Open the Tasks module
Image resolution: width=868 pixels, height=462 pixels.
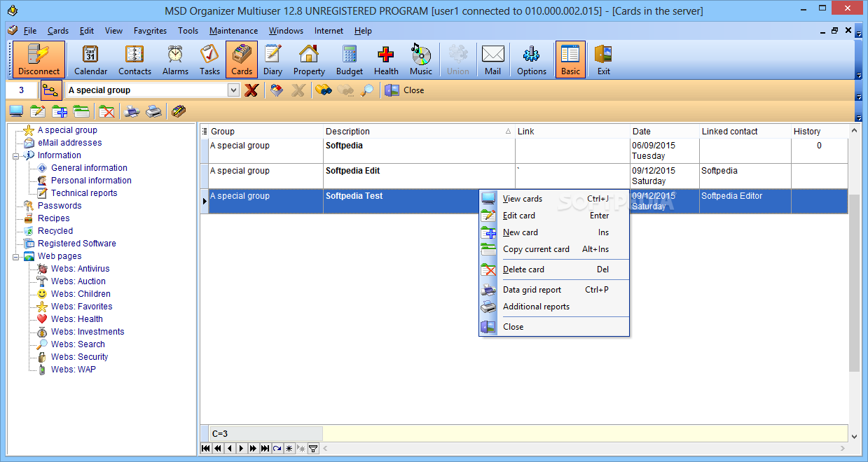click(x=209, y=59)
